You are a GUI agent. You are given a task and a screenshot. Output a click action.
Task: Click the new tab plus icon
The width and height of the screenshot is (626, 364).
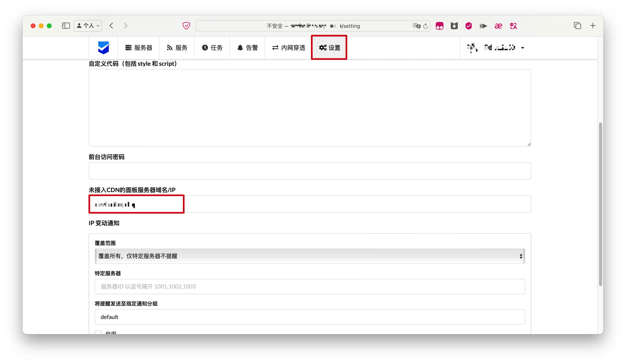click(x=593, y=26)
